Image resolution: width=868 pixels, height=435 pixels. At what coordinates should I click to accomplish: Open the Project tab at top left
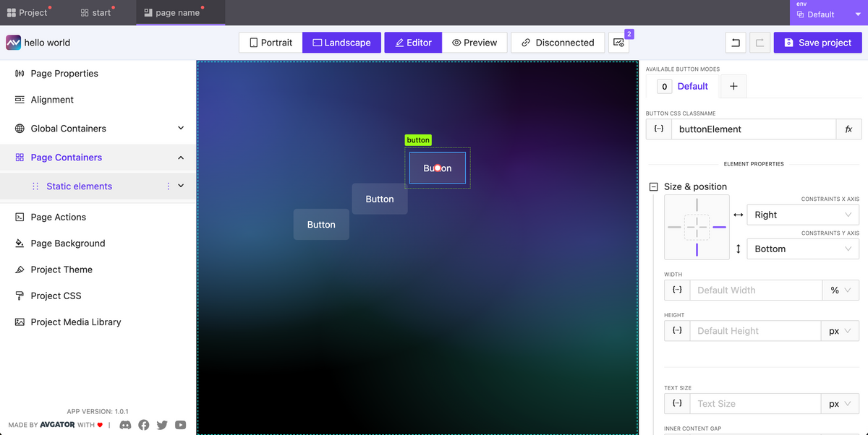pos(27,12)
